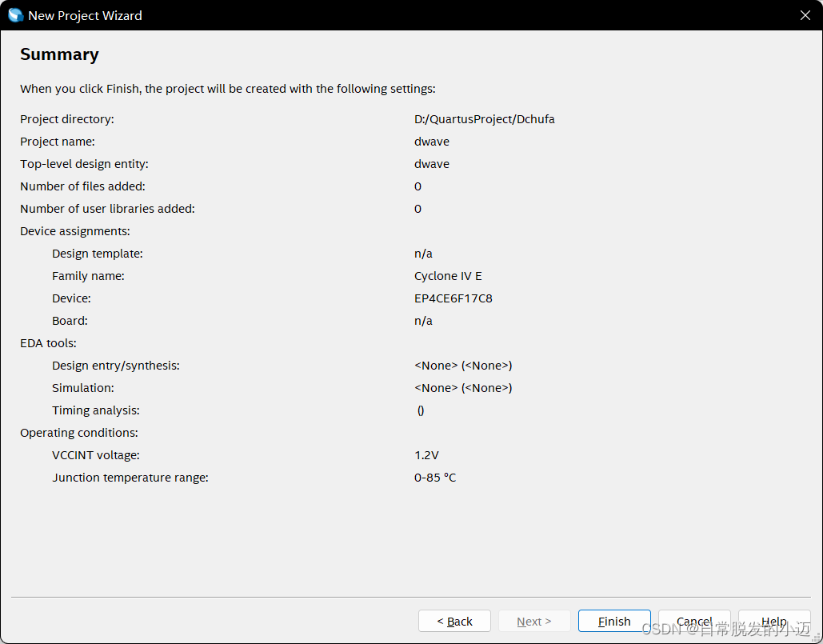The height and width of the screenshot is (644, 823).
Task: Close the New Project Wizard window
Action: 805,15
